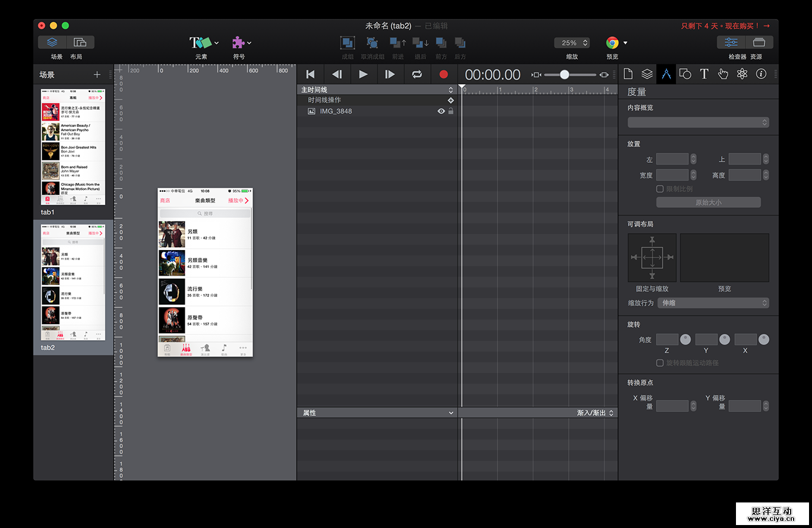Image resolution: width=812 pixels, height=528 pixels.
Task: Toggle the lock on IMG_3848 layer
Action: 451,111
